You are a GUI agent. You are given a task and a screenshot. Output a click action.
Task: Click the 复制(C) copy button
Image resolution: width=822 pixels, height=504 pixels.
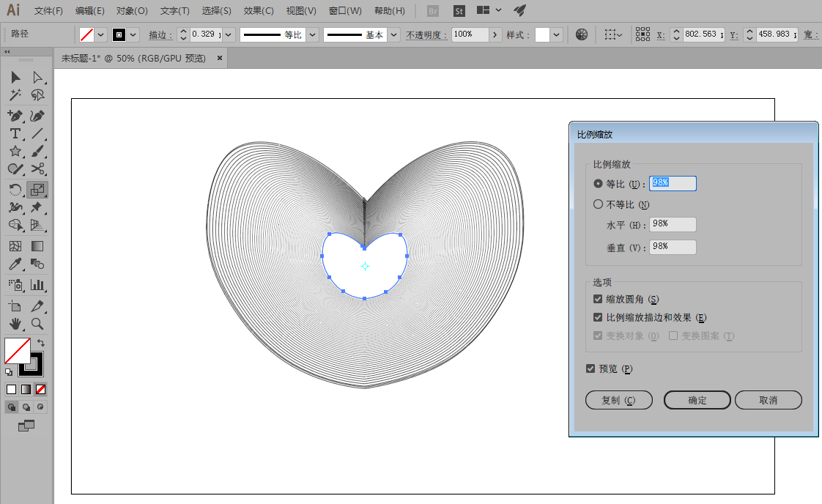618,400
